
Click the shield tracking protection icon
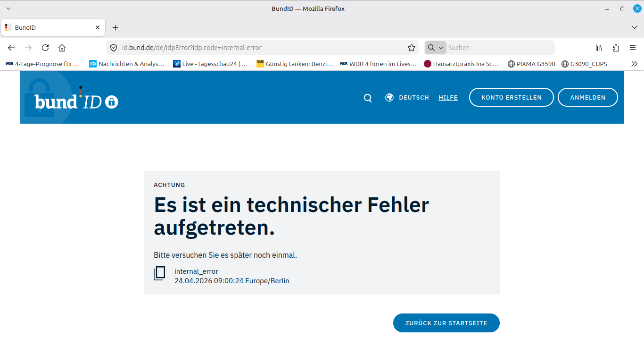(113, 48)
